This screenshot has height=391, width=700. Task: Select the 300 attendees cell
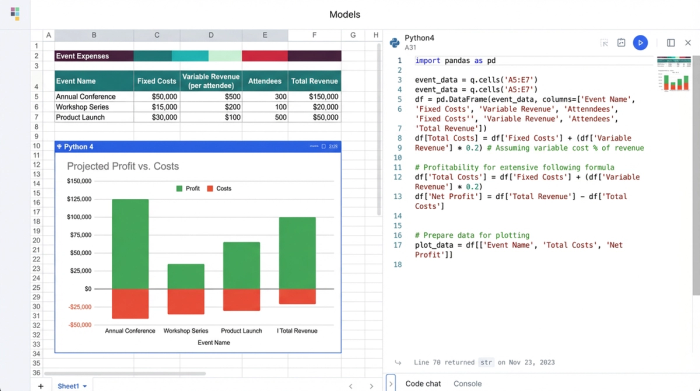[265, 96]
